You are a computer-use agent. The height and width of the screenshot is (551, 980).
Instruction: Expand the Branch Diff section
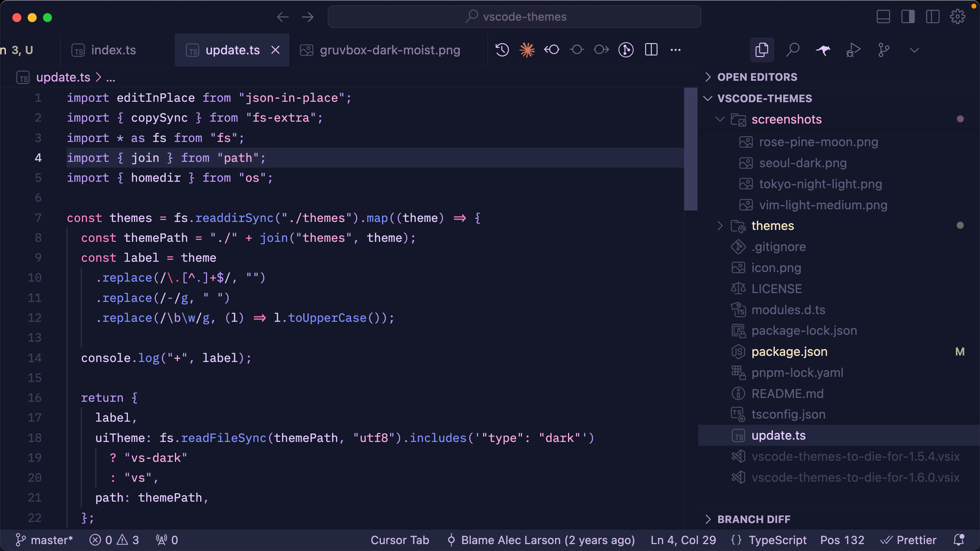click(753, 519)
